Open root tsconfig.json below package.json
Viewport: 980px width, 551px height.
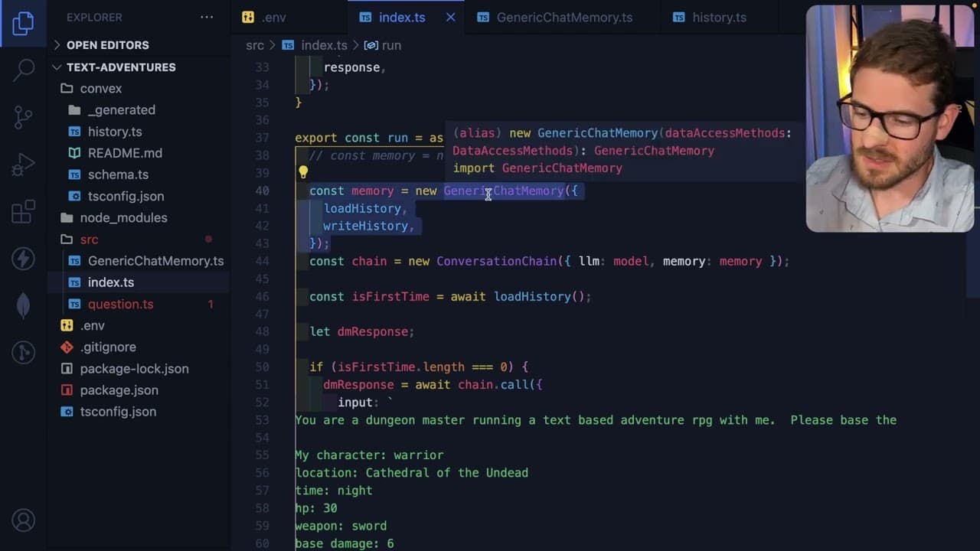coord(118,412)
